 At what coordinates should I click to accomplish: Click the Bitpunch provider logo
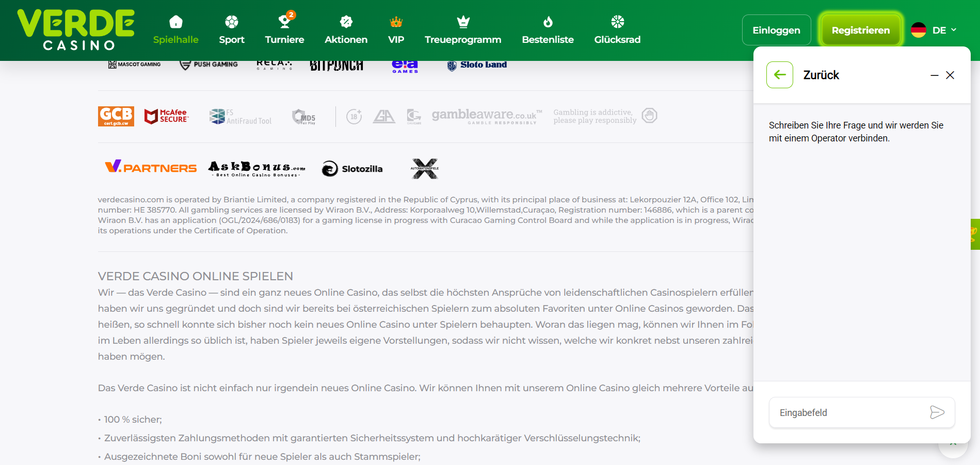tap(336, 65)
